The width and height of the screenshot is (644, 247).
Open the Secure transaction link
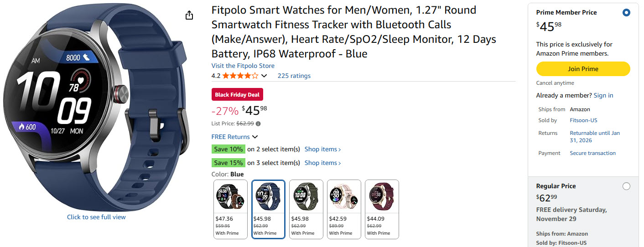[592, 153]
